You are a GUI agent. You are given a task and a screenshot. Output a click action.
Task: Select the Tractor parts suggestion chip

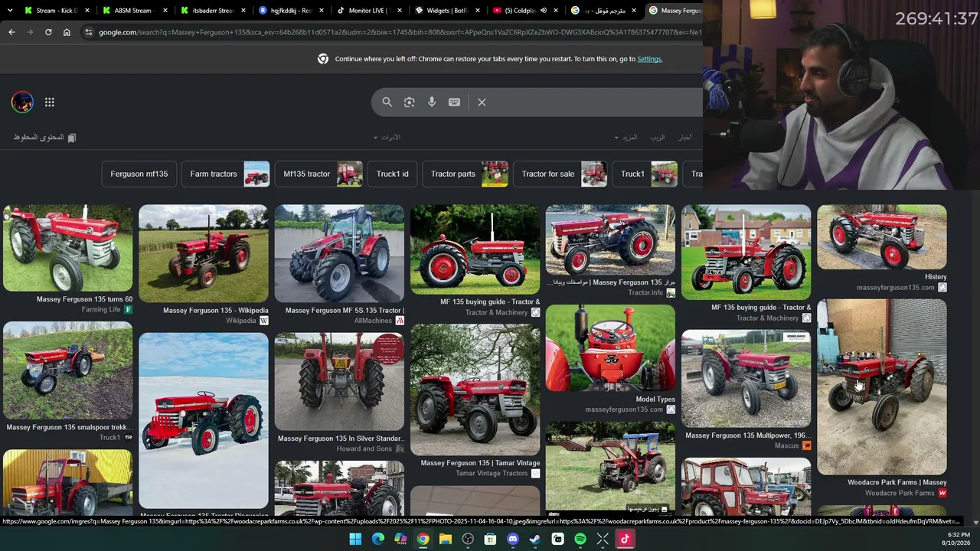click(465, 174)
